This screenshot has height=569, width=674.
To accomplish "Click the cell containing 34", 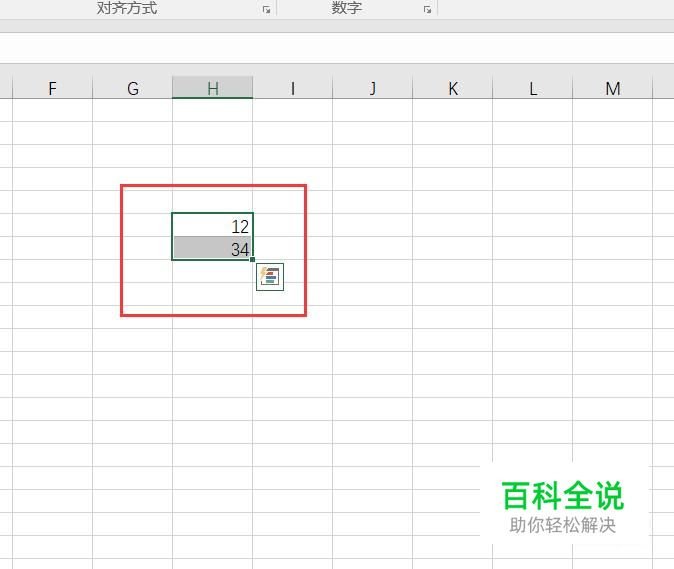I will tap(213, 248).
